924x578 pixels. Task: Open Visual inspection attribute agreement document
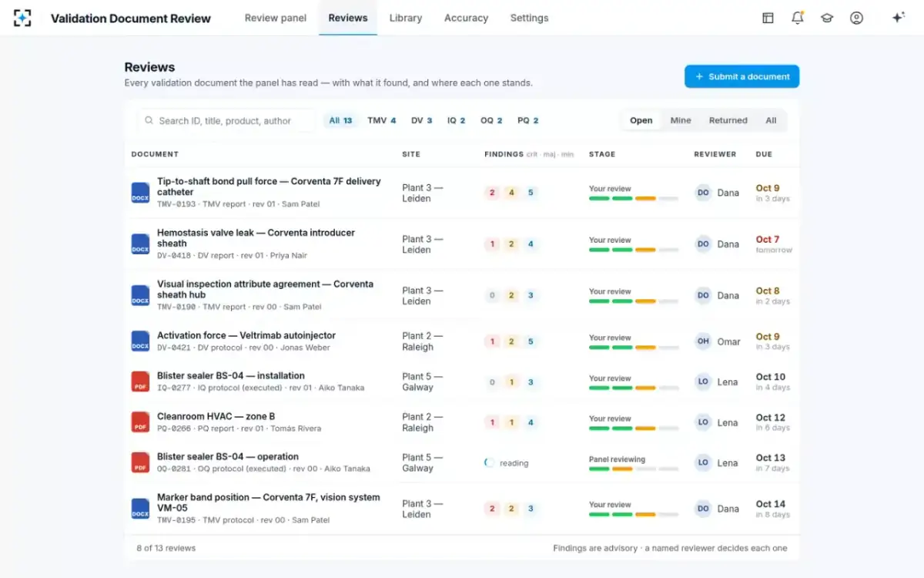(265, 289)
